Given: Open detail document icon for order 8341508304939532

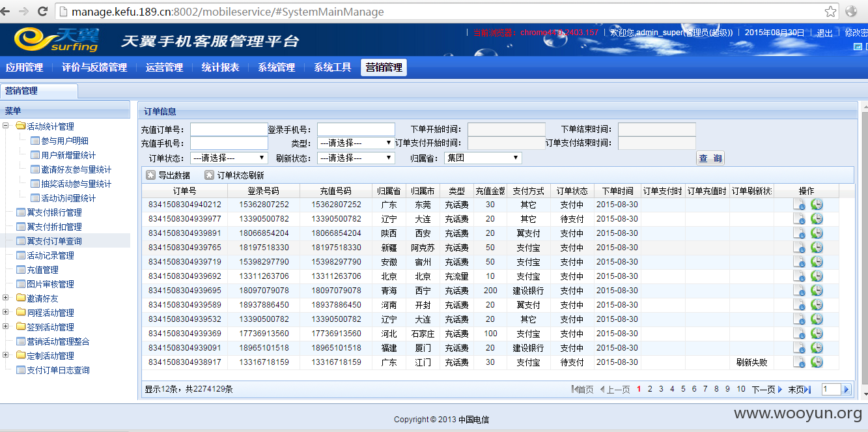Looking at the screenshot, I should [799, 319].
